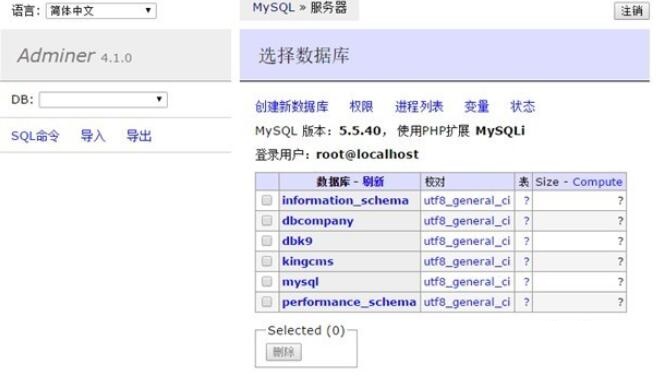Tick the dbk9 database checkbox
669x377 pixels.
coord(267,241)
